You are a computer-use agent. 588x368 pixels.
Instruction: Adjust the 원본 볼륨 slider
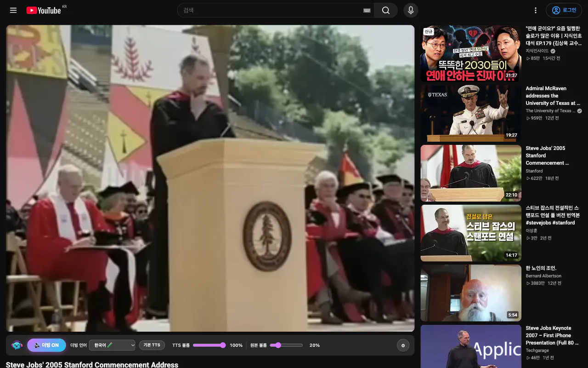pos(286,345)
